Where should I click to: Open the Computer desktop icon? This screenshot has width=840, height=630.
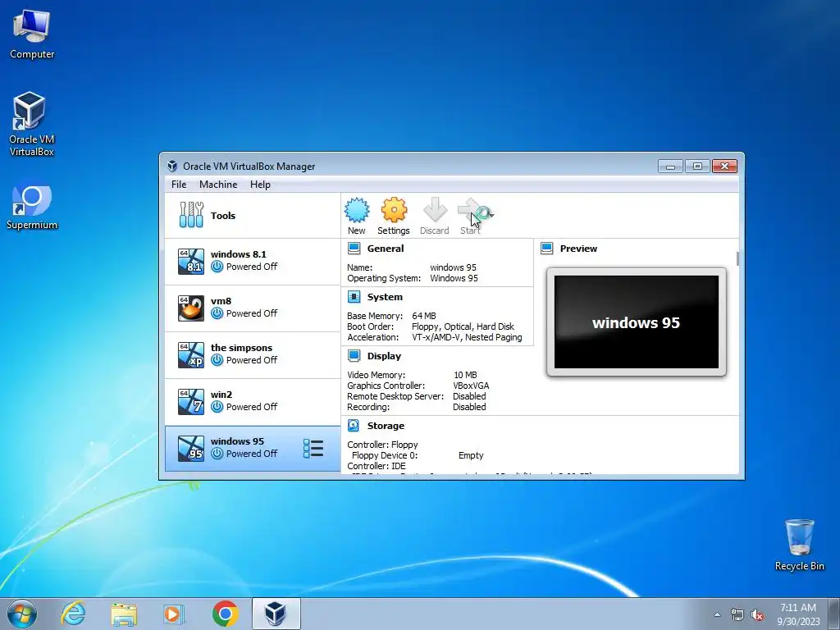coord(32,34)
